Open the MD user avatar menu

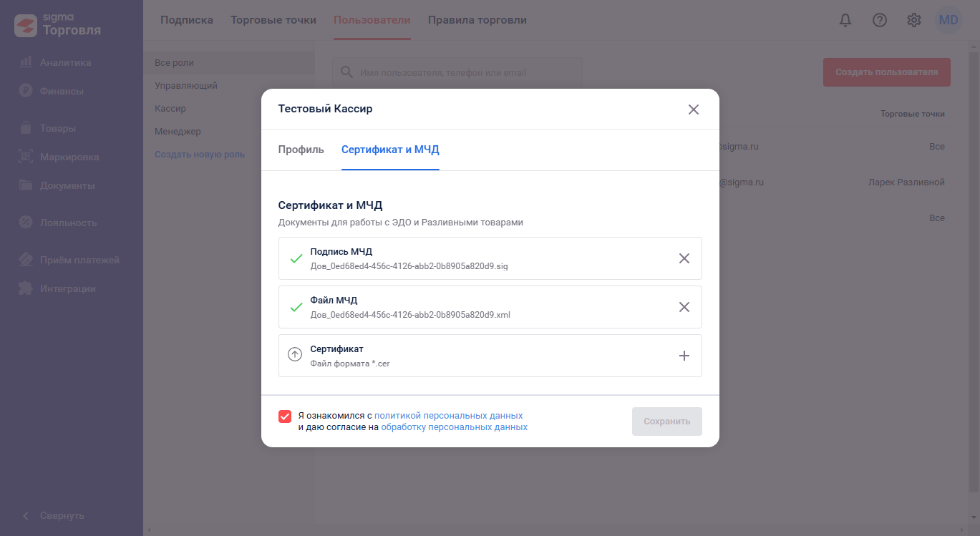pos(949,20)
